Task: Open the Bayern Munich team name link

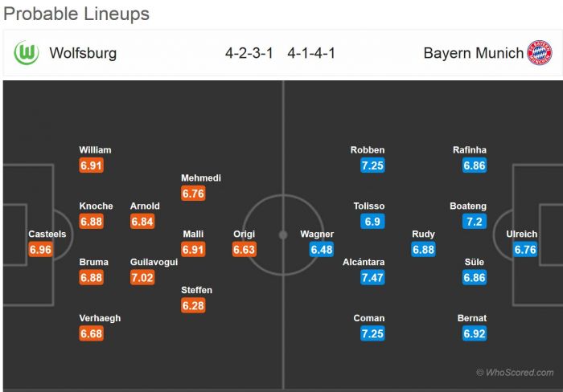Action: click(471, 54)
